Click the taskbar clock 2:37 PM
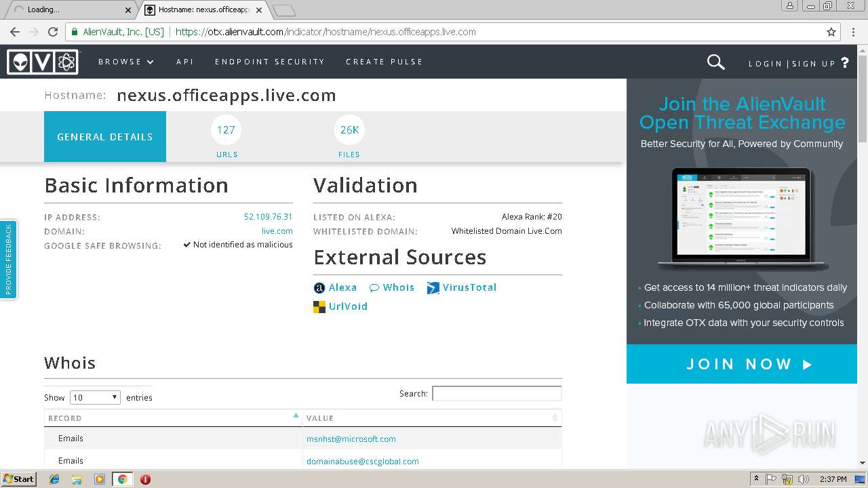Image resolution: width=868 pixels, height=488 pixels. 833,479
